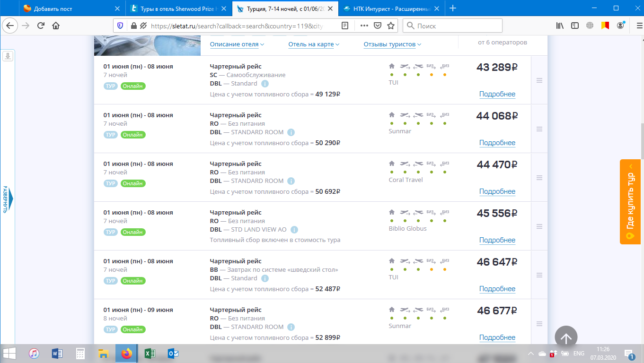644x363 pixels.
Task: Close the 'Добавить пост' tab
Action: (118, 9)
